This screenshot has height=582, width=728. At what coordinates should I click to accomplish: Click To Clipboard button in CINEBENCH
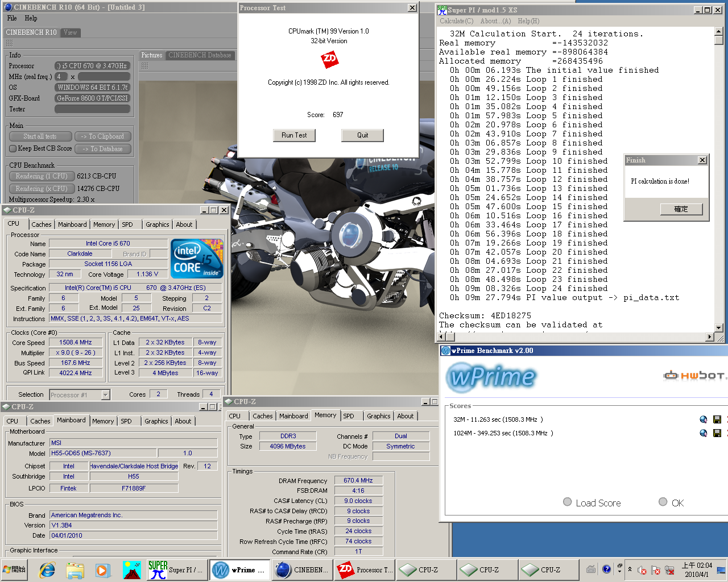[102, 136]
